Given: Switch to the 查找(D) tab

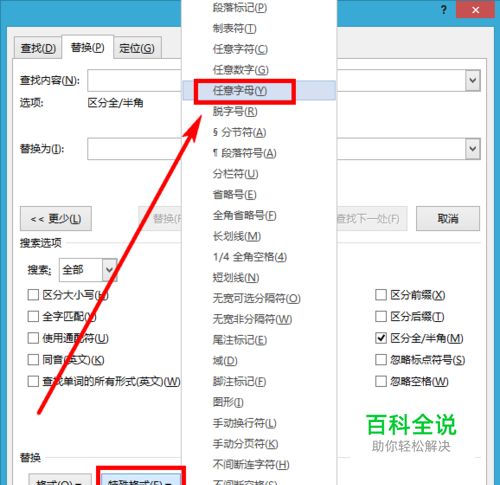Looking at the screenshot, I should pyautogui.click(x=38, y=48).
